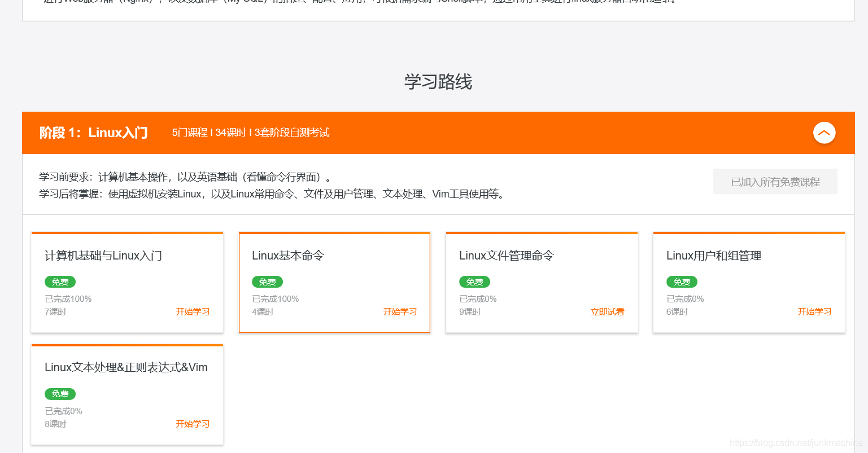Open 开始学习 for Linux用户和组管理
The width and height of the screenshot is (868, 453).
point(814,311)
